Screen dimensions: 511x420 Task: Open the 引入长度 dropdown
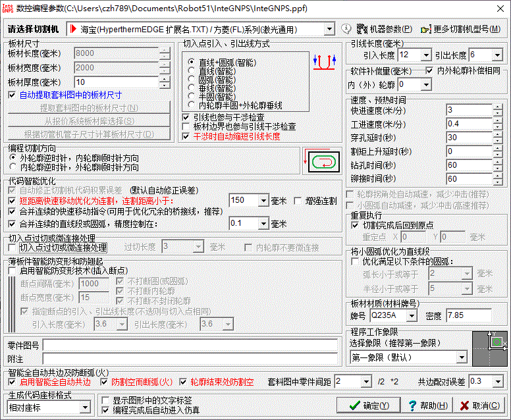tap(426, 55)
